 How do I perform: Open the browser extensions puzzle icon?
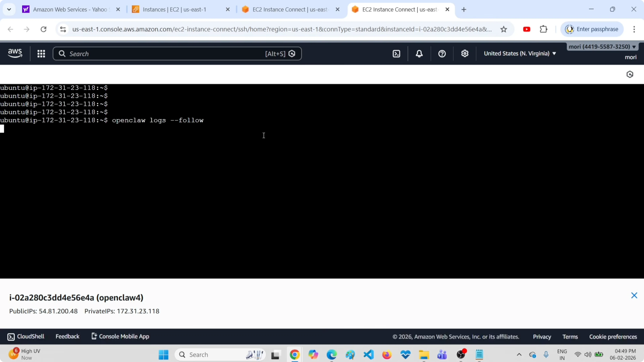(x=544, y=29)
